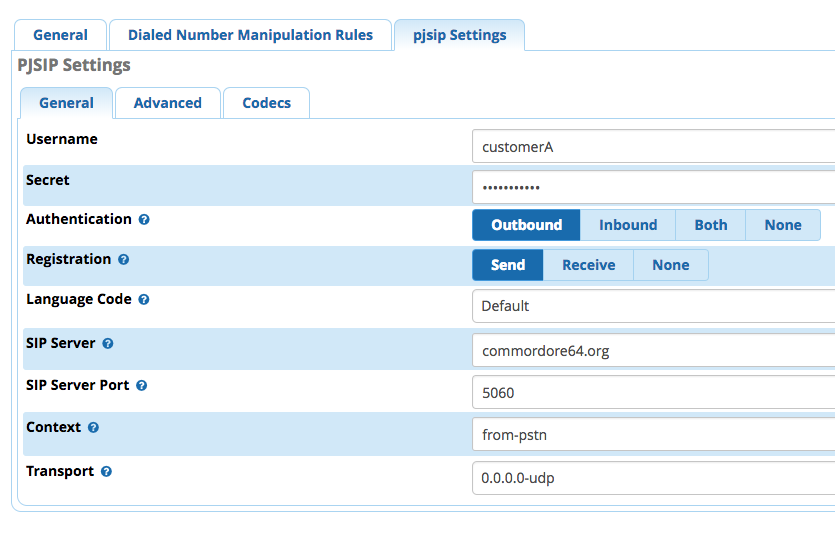
Task: Set Registration to Send
Action: pyautogui.click(x=507, y=265)
